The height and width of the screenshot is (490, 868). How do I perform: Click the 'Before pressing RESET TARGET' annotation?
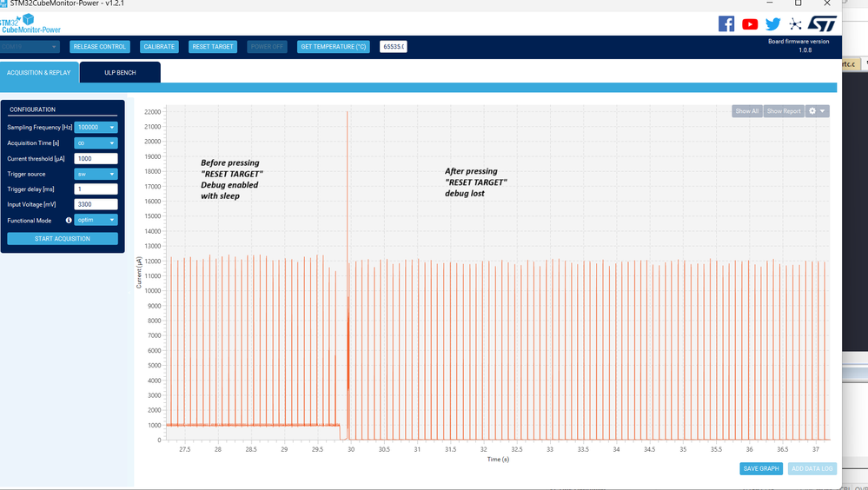coord(231,179)
